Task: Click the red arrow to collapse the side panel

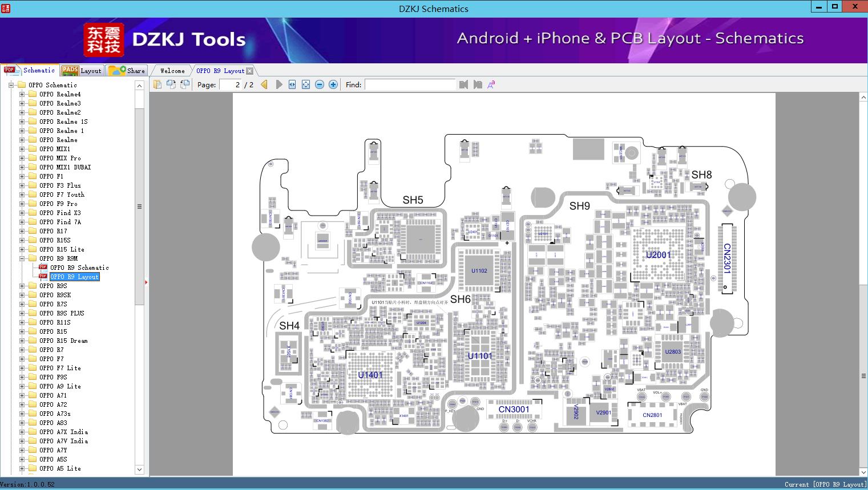Action: point(146,282)
